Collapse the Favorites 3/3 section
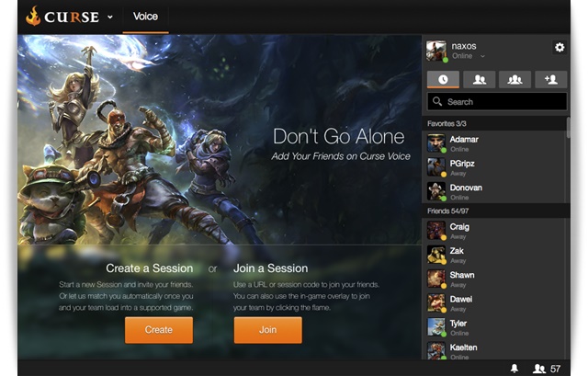The image size is (588, 376). coord(494,123)
